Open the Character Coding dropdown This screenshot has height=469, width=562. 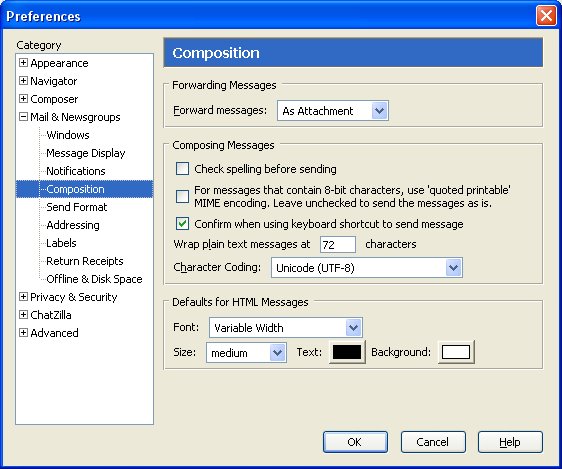pyautogui.click(x=367, y=268)
